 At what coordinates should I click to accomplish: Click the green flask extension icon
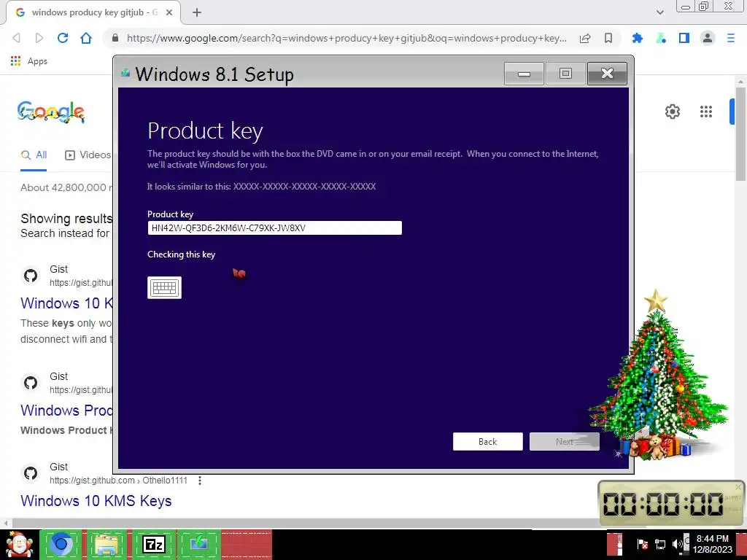pos(661,38)
